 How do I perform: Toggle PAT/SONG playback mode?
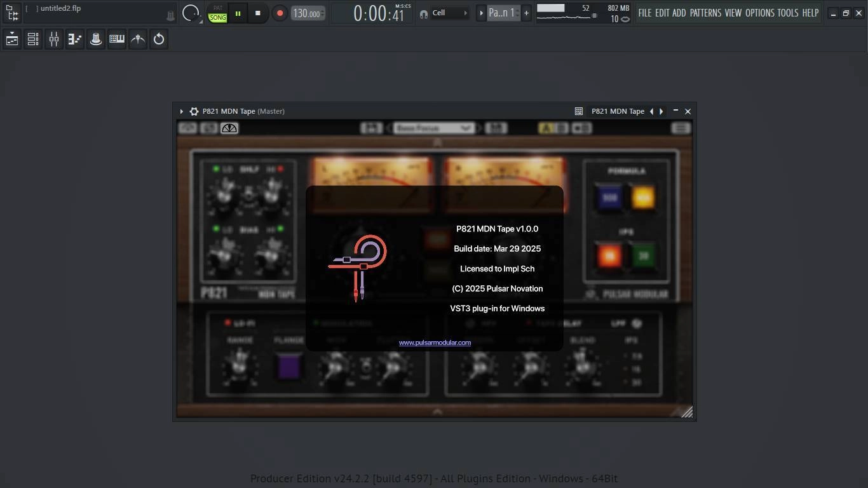(217, 13)
